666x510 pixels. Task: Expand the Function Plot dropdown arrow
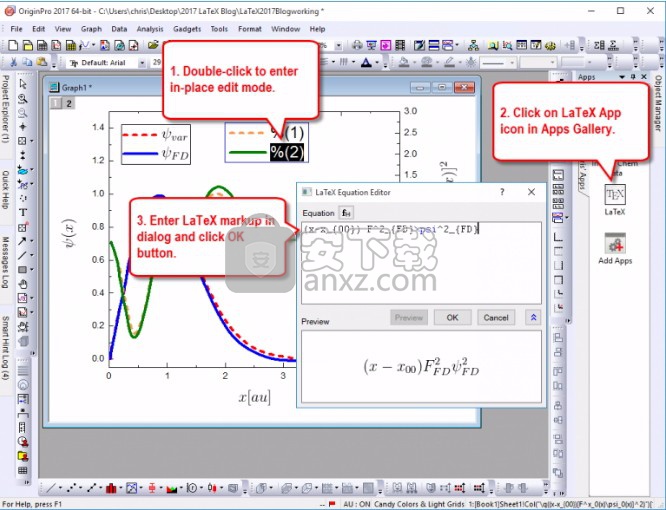coord(93,45)
